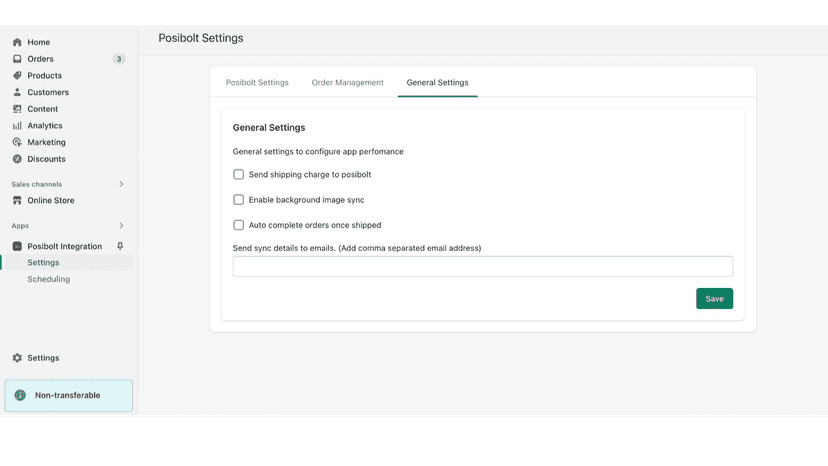Image resolution: width=828 pixels, height=466 pixels.
Task: Click the Non-transferable banner
Action: click(69, 395)
